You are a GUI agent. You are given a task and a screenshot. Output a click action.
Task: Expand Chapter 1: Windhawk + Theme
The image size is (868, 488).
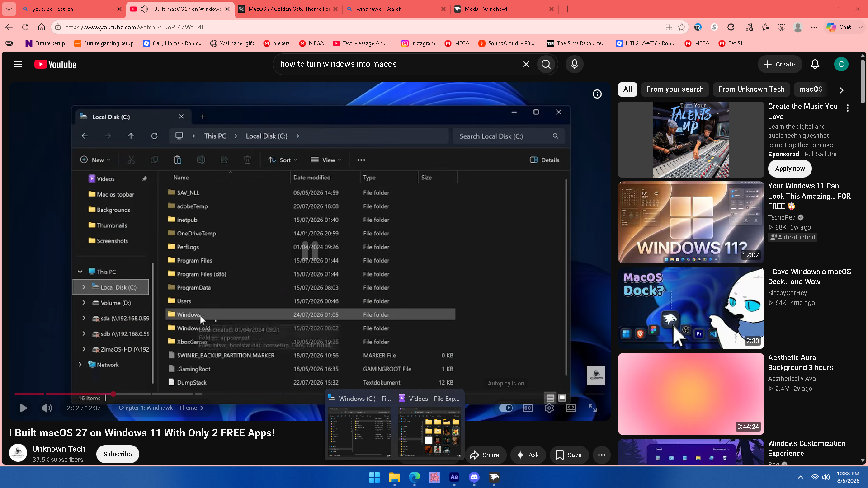(x=161, y=408)
